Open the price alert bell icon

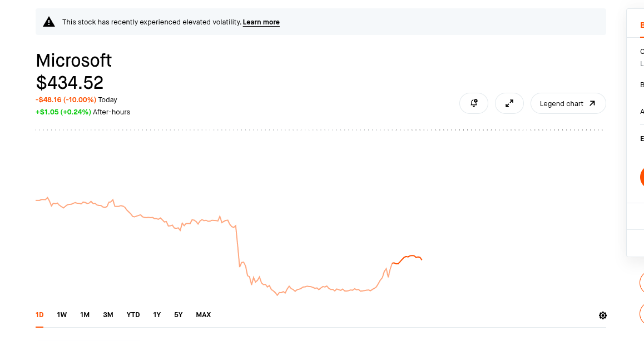pyautogui.click(x=474, y=103)
